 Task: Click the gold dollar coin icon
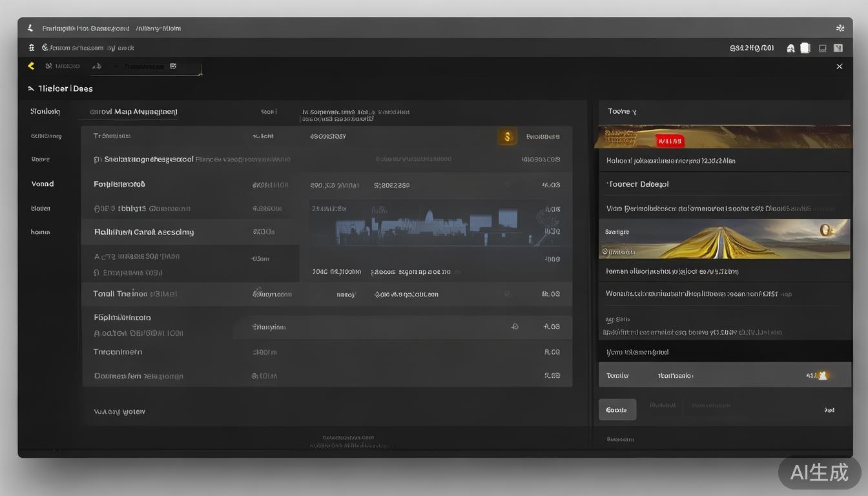tap(507, 136)
